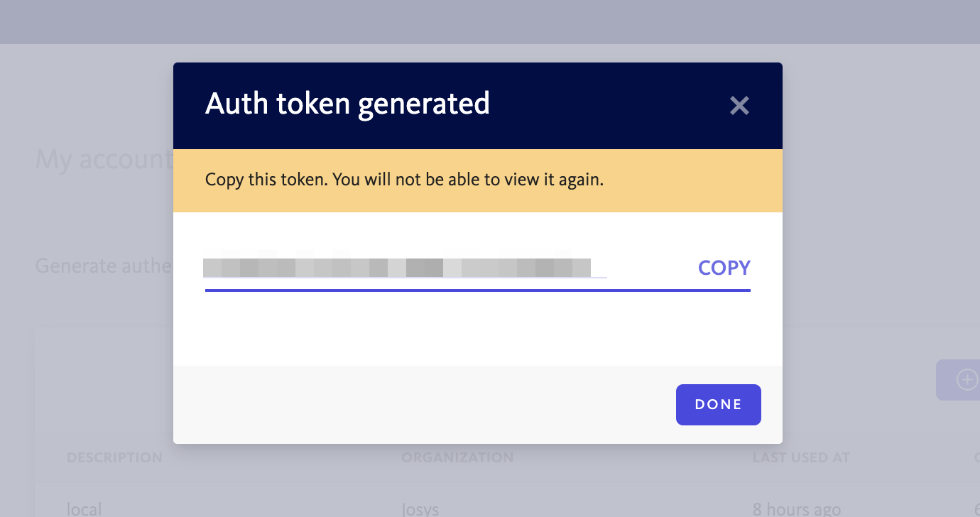
Task: Sort by the LAST USED AT column
Action: [x=801, y=458]
